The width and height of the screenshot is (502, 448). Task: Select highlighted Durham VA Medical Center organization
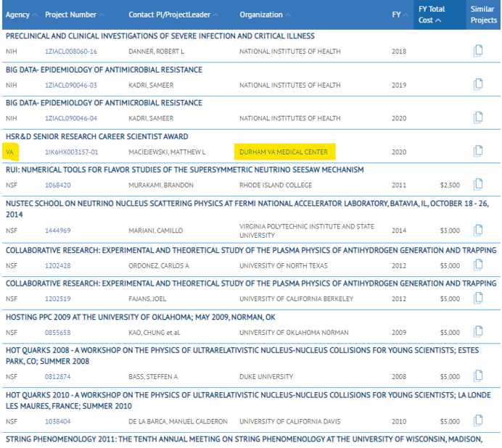pyautogui.click(x=284, y=152)
